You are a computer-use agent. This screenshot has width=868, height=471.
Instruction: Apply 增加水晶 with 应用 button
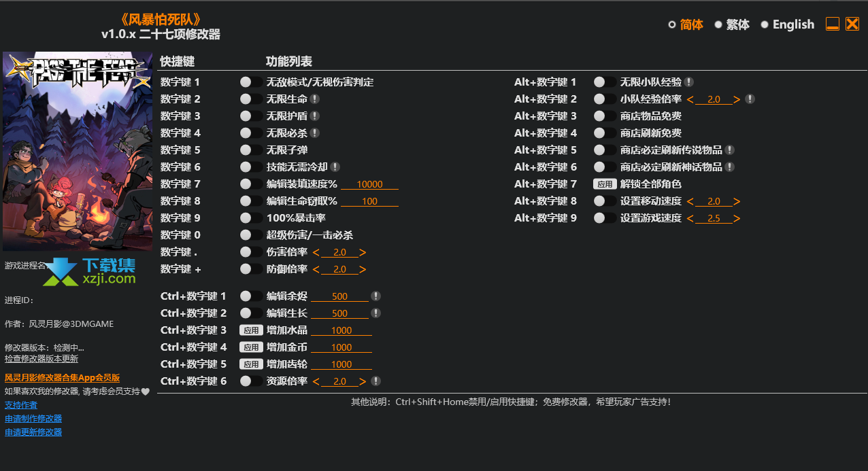tap(251, 330)
